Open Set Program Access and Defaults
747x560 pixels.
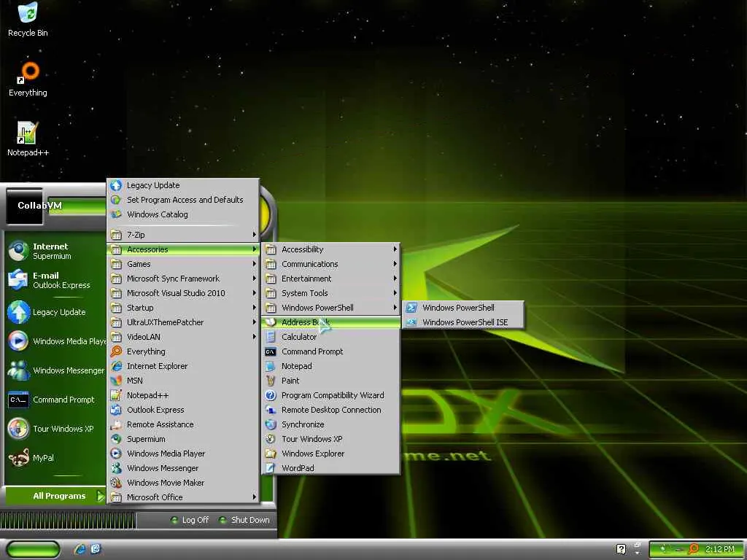point(183,200)
